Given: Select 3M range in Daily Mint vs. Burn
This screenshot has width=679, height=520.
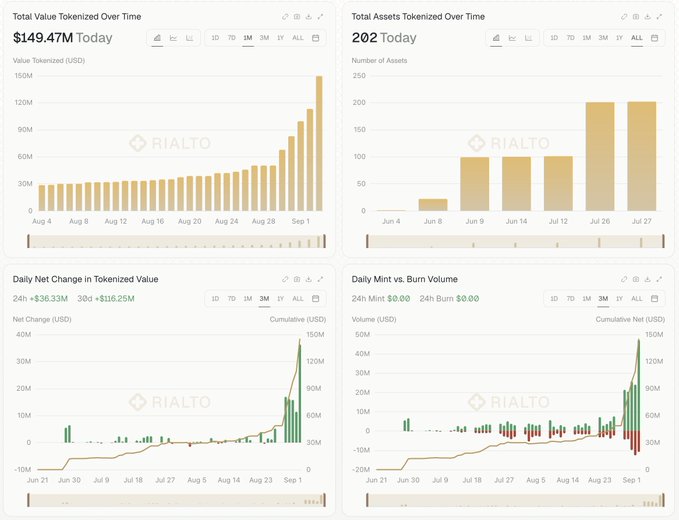Looking at the screenshot, I should tap(603, 299).
